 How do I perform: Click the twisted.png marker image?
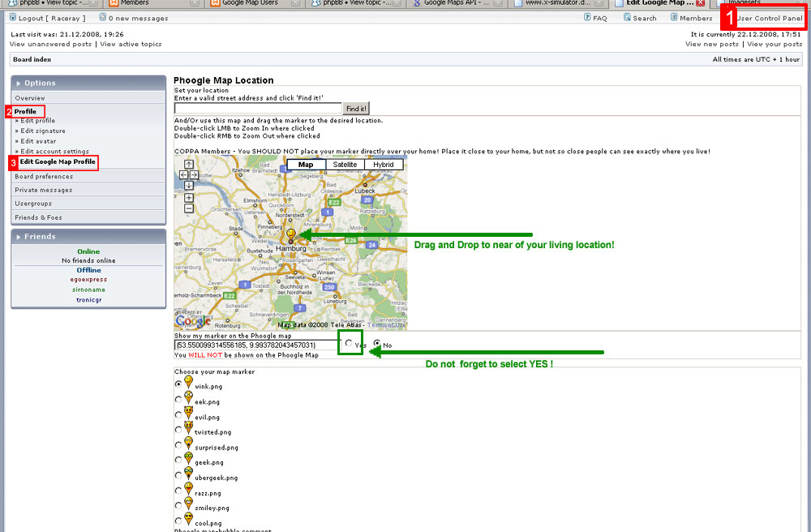click(188, 428)
